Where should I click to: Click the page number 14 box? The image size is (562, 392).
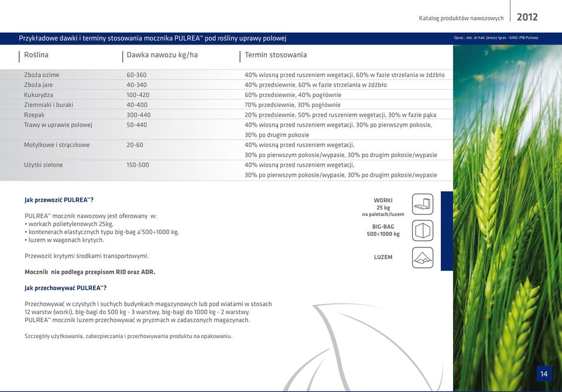tap(544, 374)
